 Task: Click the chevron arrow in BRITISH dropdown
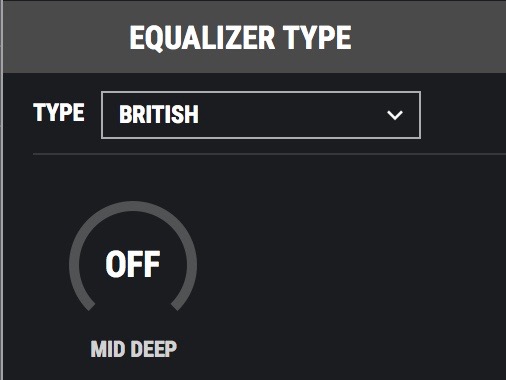click(x=395, y=115)
